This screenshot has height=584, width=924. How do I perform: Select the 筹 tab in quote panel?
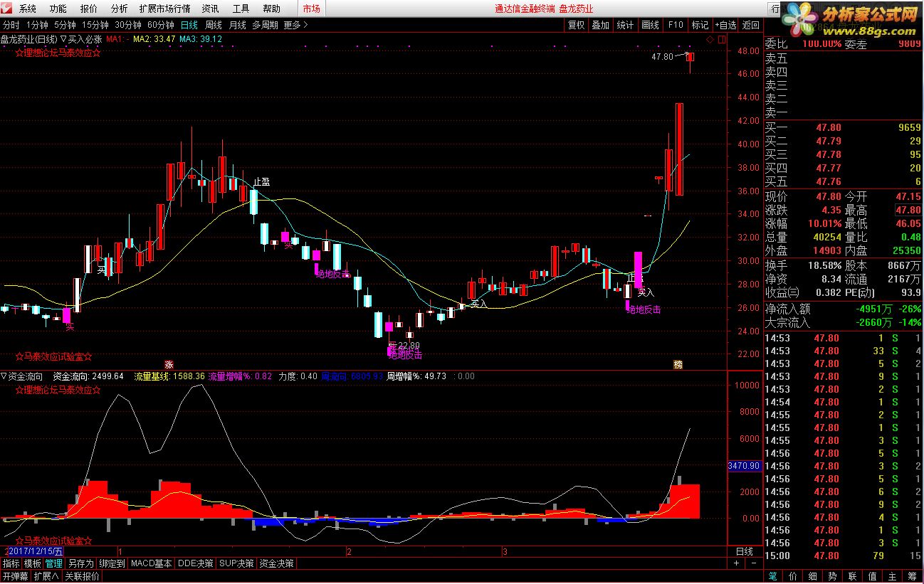913,576
